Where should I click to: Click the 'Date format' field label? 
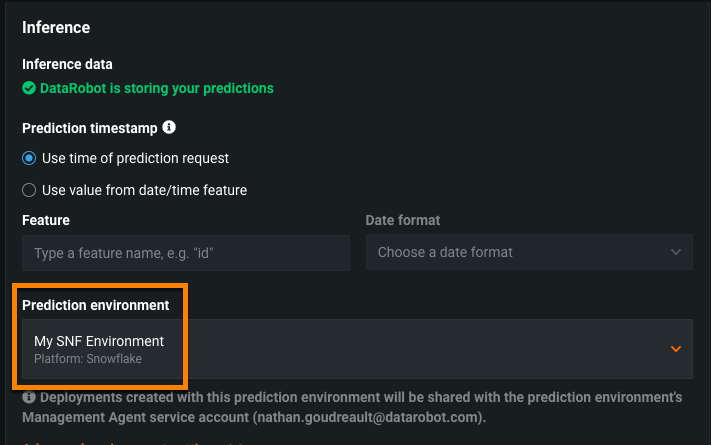point(403,220)
